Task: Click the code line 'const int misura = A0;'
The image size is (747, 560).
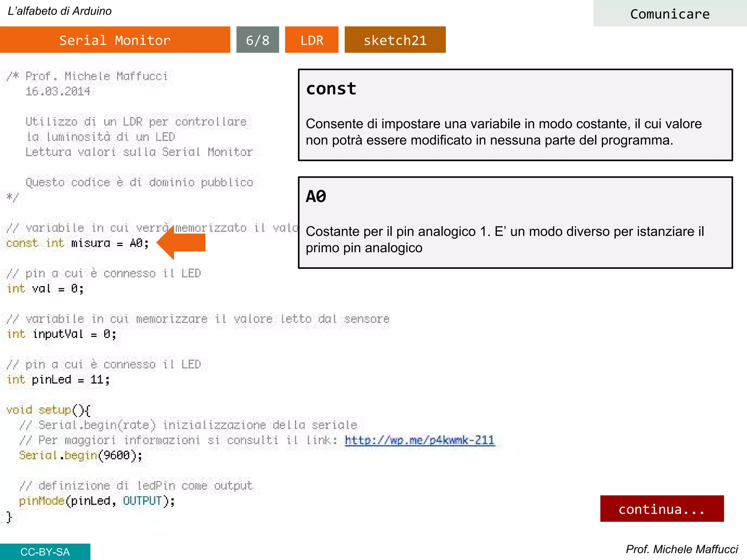Action: coord(77,243)
